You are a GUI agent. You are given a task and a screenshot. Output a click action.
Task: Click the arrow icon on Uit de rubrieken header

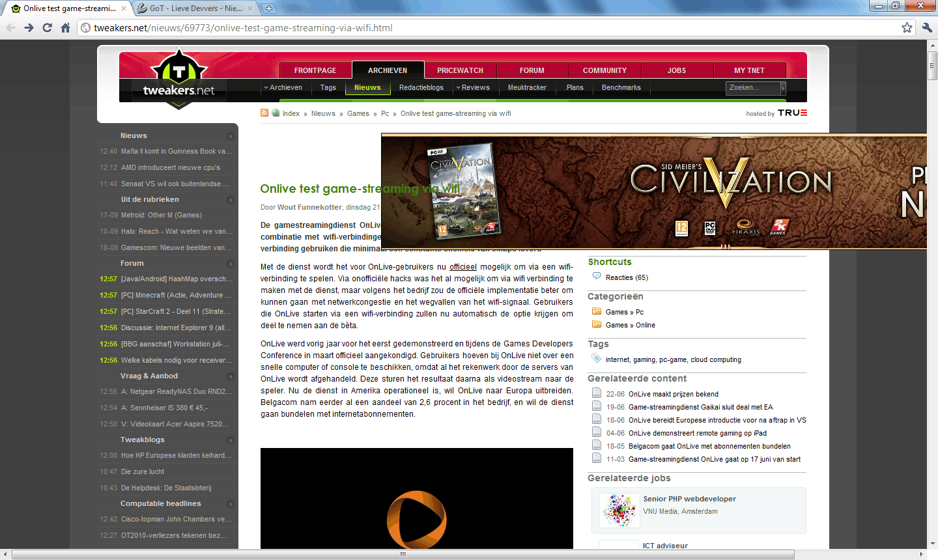click(x=231, y=200)
